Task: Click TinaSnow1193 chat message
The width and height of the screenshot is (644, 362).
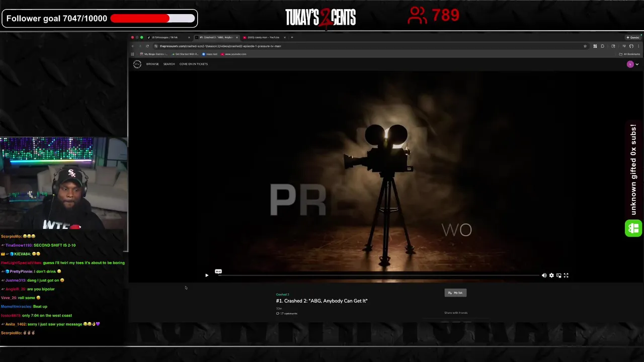Action: point(38,245)
